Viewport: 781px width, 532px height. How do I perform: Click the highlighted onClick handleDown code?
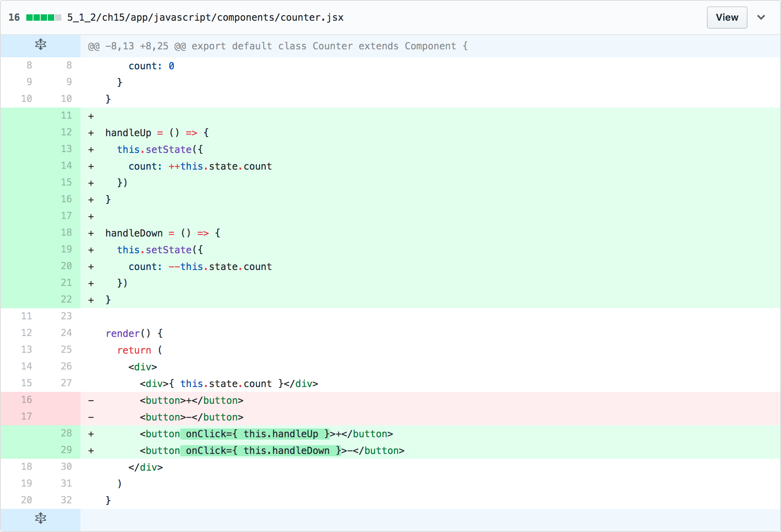tap(261, 451)
